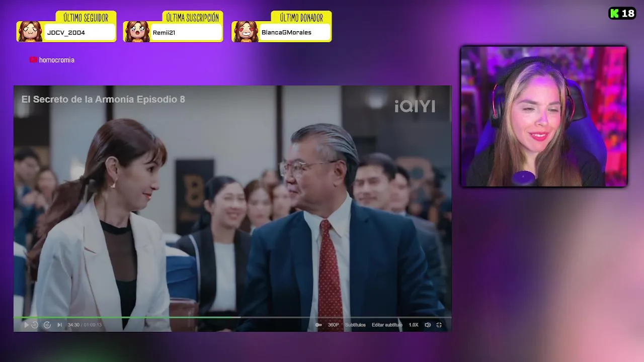Click the red icon beside homocromia
Viewport: 644px width, 362px height.
coord(33,60)
